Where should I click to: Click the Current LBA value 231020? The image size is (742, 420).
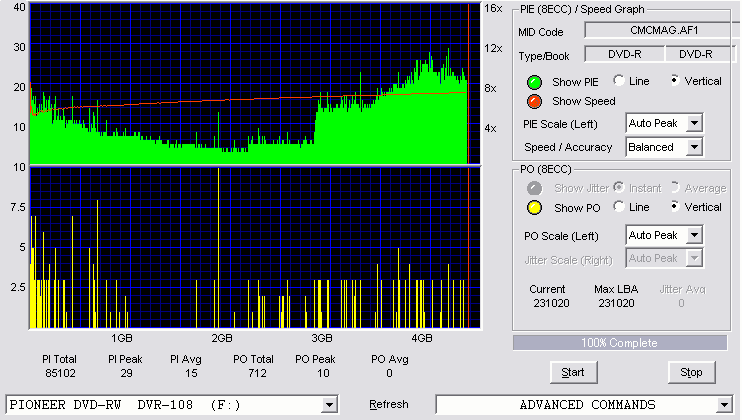[x=551, y=303]
